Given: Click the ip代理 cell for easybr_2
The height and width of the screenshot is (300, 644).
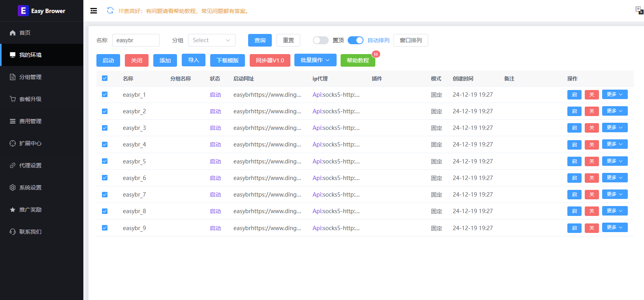Looking at the screenshot, I should click(x=336, y=111).
